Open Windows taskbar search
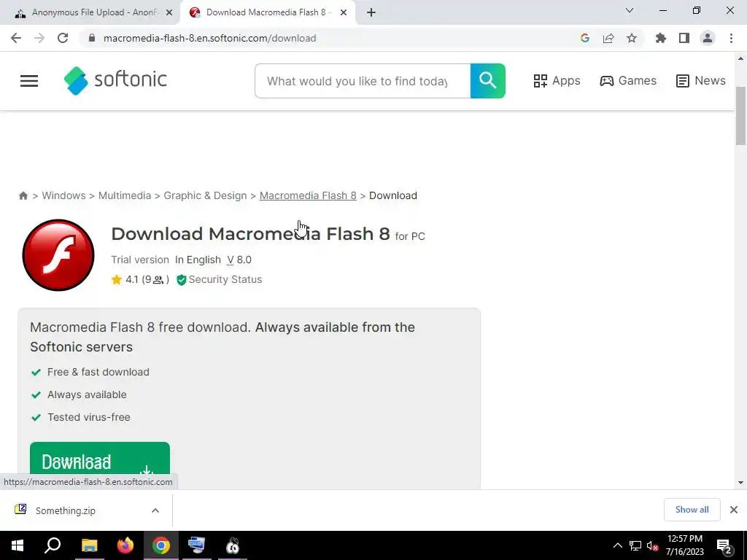The height and width of the screenshot is (560, 747). [53, 545]
